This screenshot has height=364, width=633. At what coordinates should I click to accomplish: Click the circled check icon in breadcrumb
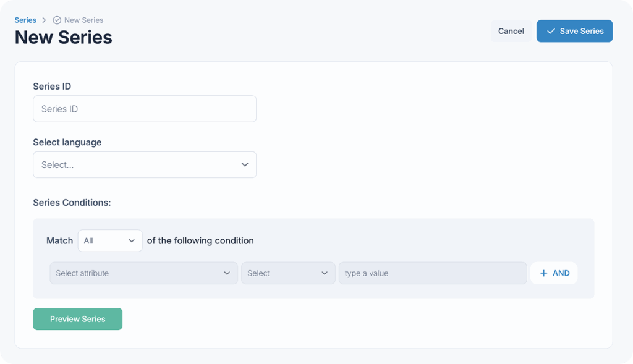point(57,20)
